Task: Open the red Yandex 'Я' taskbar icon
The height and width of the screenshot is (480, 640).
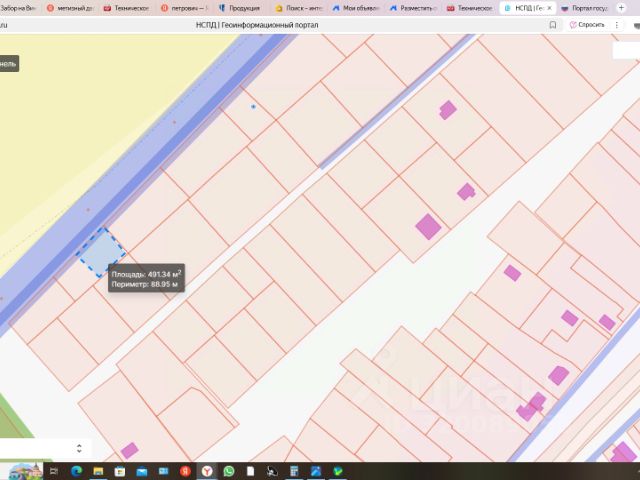Action: pos(185,471)
